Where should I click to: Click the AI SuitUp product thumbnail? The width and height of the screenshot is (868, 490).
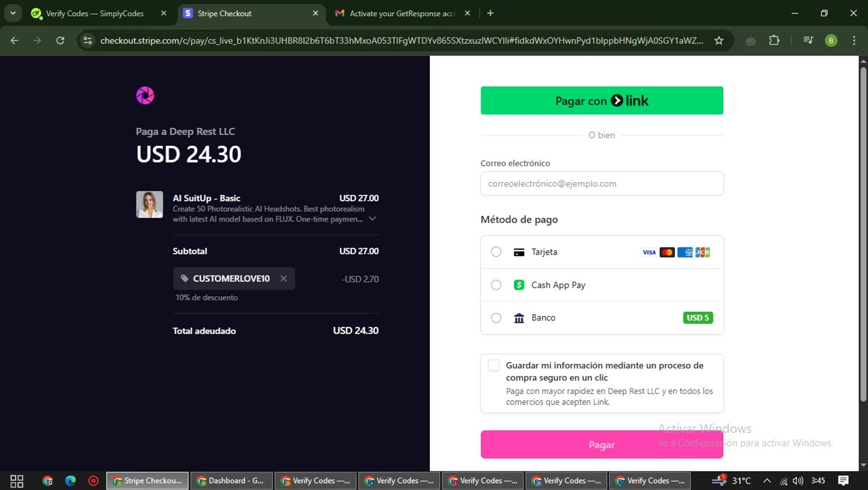pyautogui.click(x=149, y=205)
